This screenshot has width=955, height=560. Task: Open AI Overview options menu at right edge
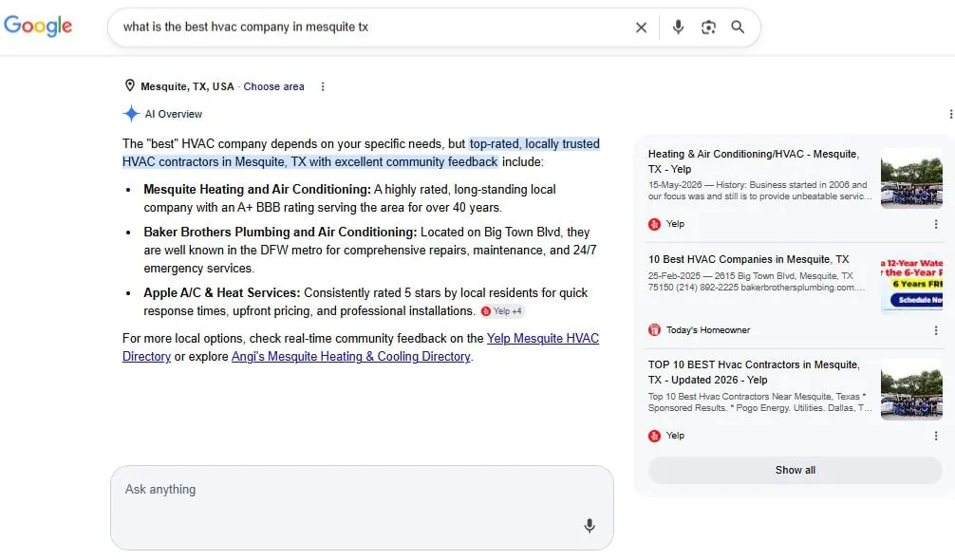950,114
